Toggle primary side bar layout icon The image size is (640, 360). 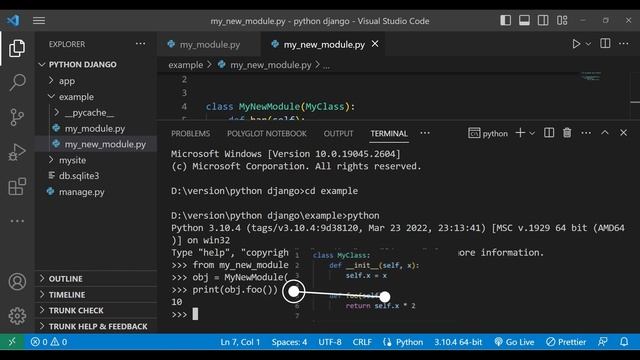click(505, 20)
